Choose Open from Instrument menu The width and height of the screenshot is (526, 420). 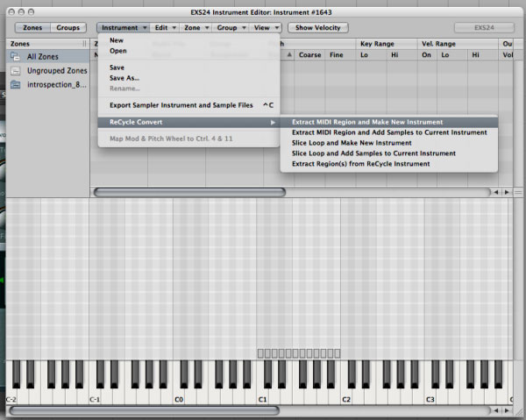[188, 51]
